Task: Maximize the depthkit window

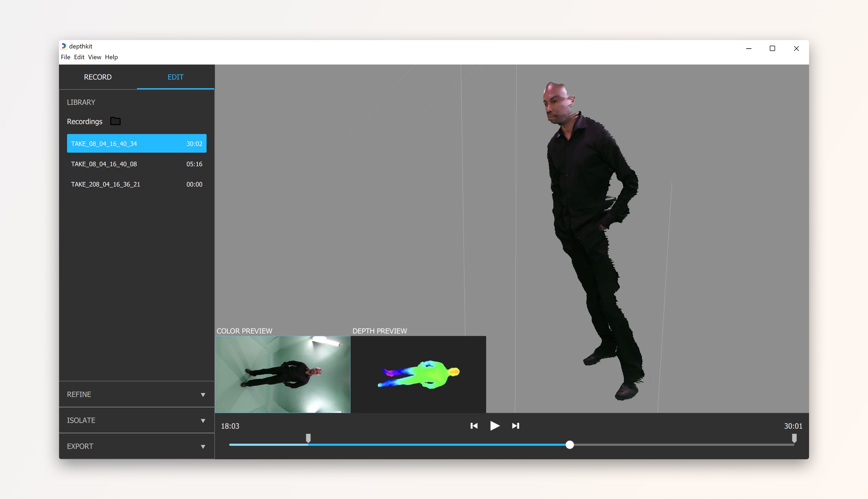Action: point(772,48)
